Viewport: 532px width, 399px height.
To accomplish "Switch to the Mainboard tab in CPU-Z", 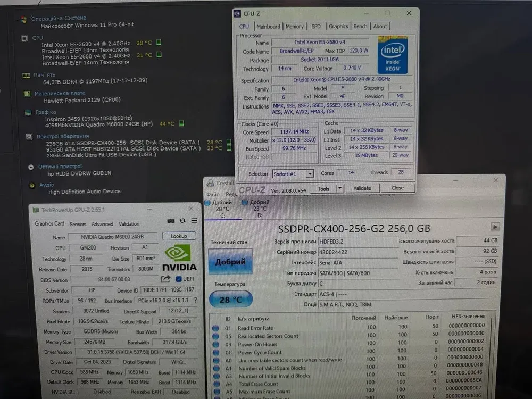I will (x=268, y=26).
